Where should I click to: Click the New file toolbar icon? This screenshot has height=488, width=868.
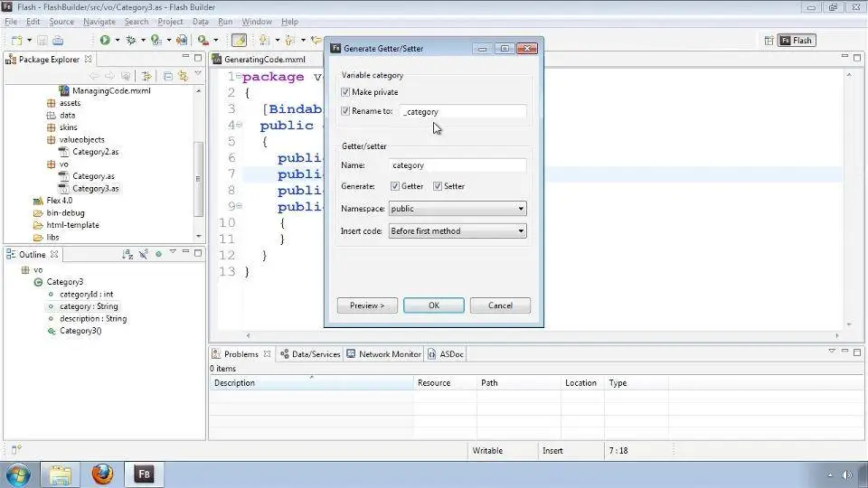(x=17, y=41)
